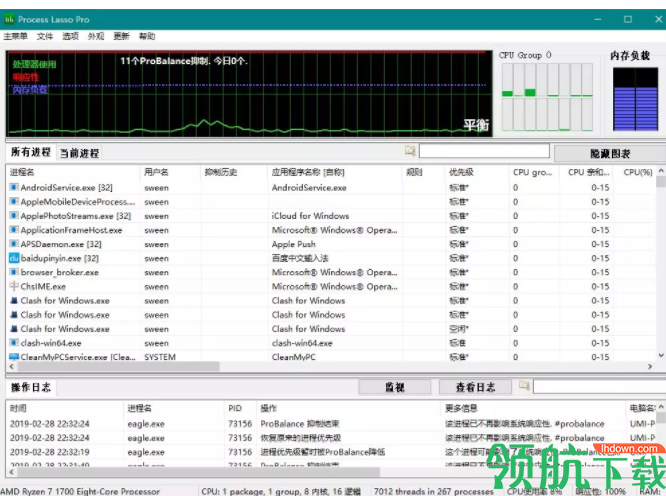This screenshot has height=496, width=666.
Task: Click the ApplePhotoStreams.exe process icon
Action: coord(14,216)
